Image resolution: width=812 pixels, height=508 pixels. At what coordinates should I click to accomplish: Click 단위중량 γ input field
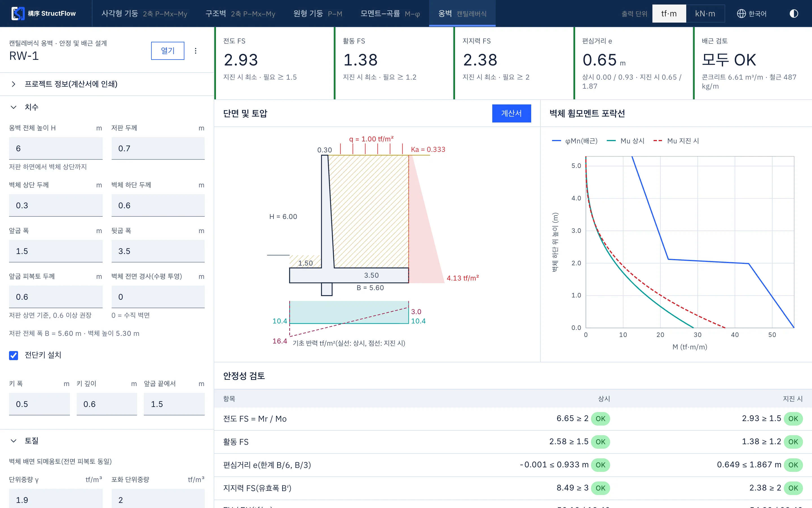(x=56, y=499)
